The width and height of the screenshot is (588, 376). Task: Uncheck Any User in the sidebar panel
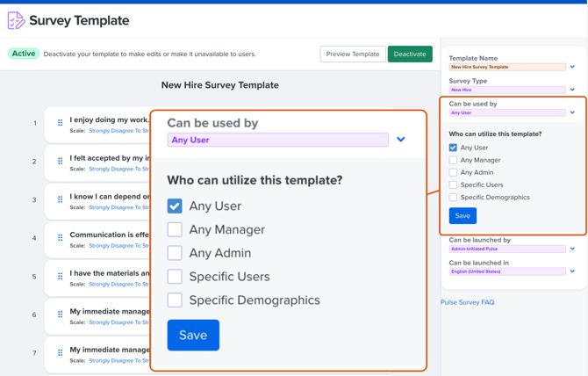click(453, 148)
